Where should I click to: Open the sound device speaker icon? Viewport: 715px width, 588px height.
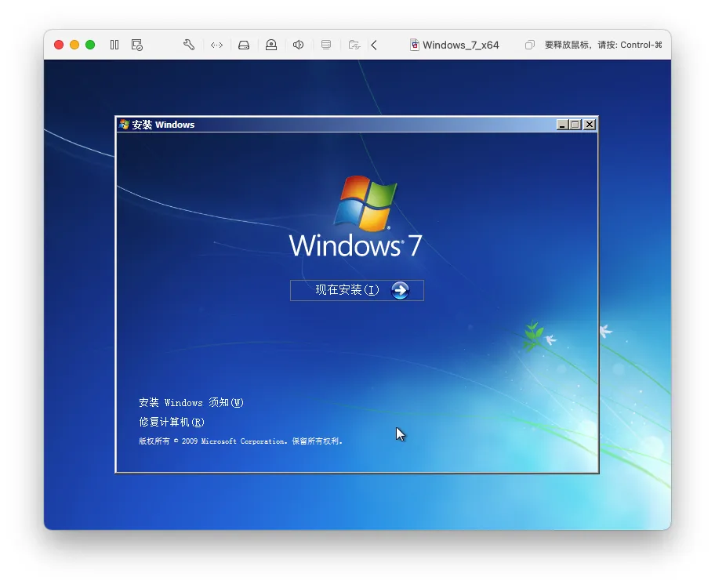pos(298,45)
